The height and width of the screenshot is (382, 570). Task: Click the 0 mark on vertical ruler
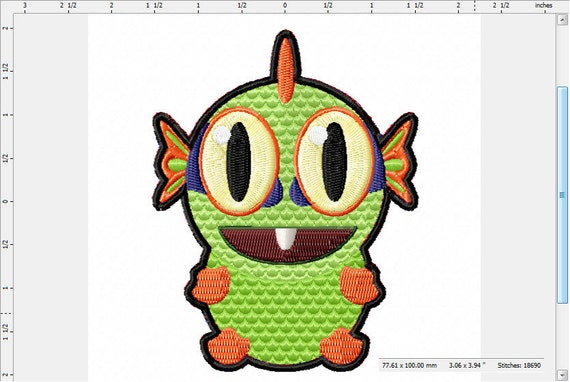[x=6, y=201]
